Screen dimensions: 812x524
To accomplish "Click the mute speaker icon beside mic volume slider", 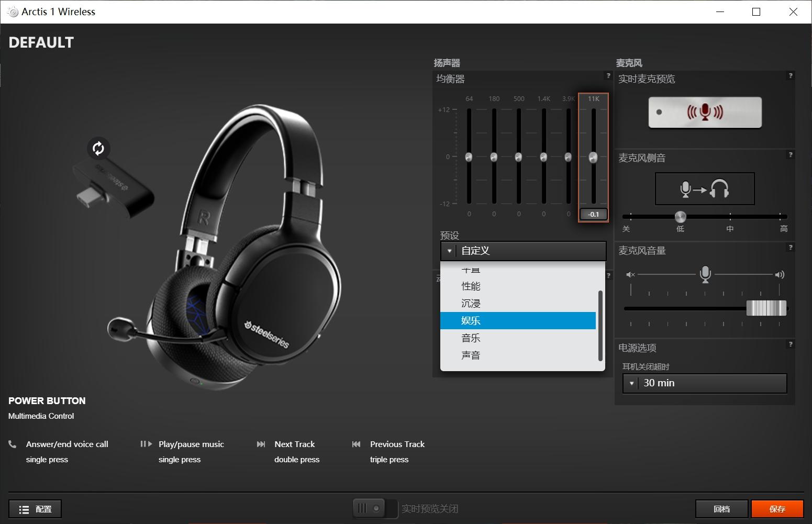I will (x=630, y=274).
